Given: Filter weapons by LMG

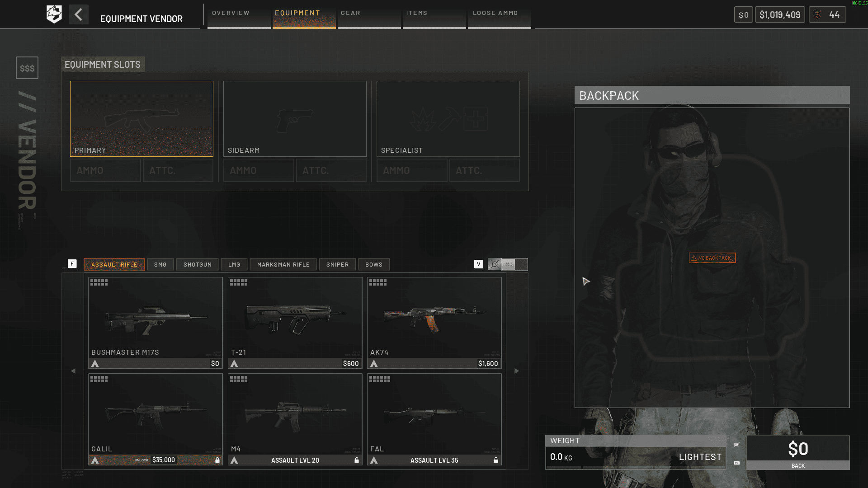Looking at the screenshot, I should coord(234,264).
